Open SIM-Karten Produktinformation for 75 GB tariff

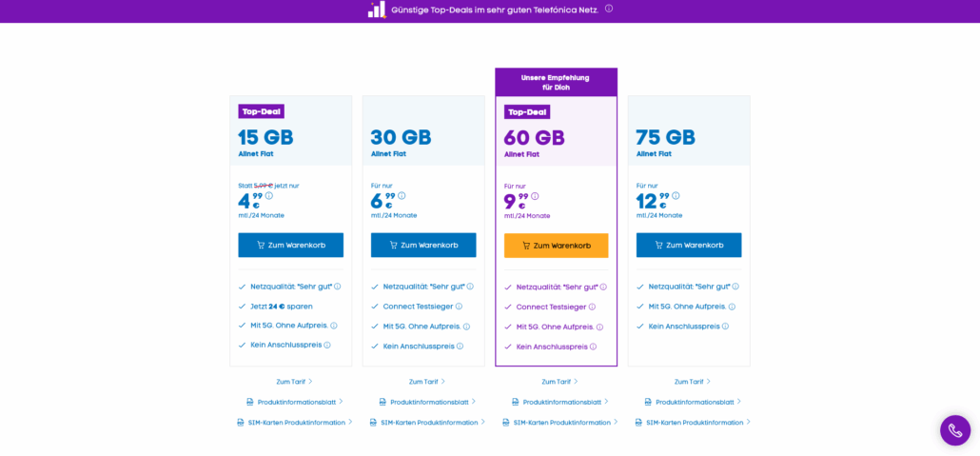[693, 423]
